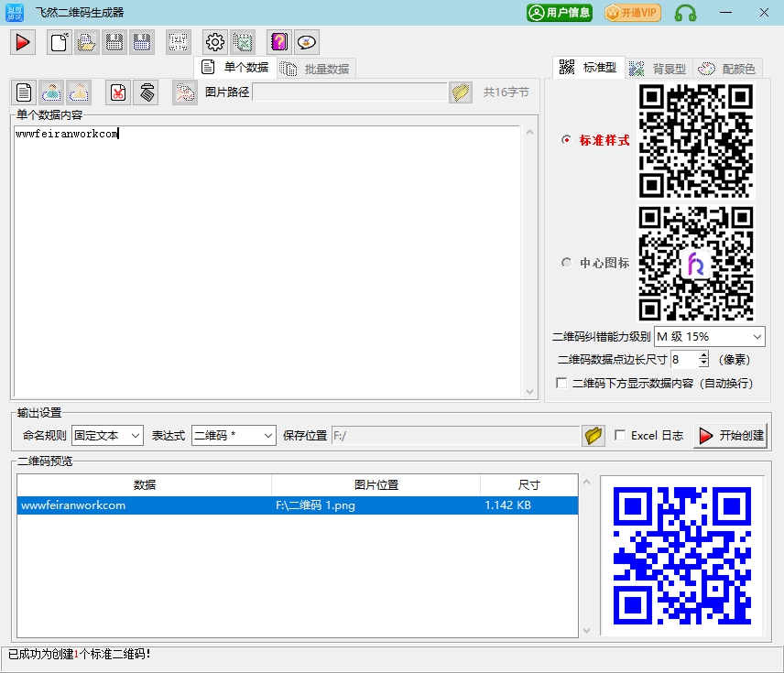Click the Excel sheet toolbar icon
784x673 pixels.
point(243,42)
